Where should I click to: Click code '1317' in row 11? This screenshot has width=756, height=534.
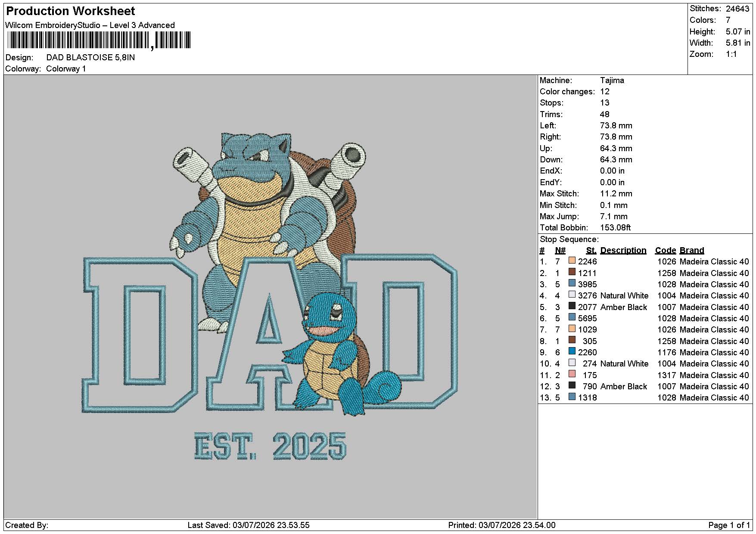coord(666,375)
